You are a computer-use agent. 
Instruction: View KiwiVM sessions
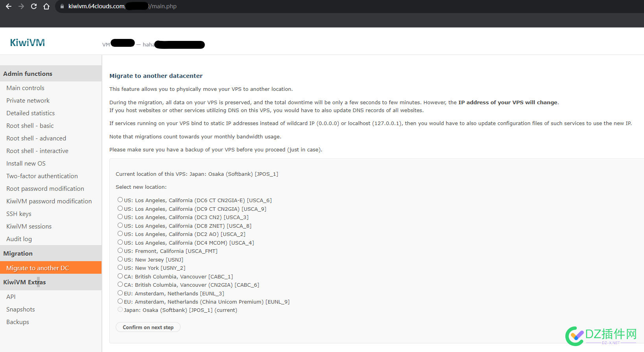tap(29, 227)
